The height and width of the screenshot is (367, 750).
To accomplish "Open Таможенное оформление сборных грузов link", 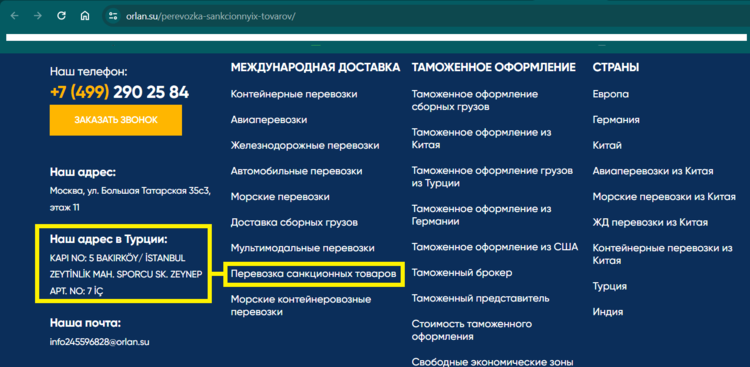I will pyautogui.click(x=474, y=100).
